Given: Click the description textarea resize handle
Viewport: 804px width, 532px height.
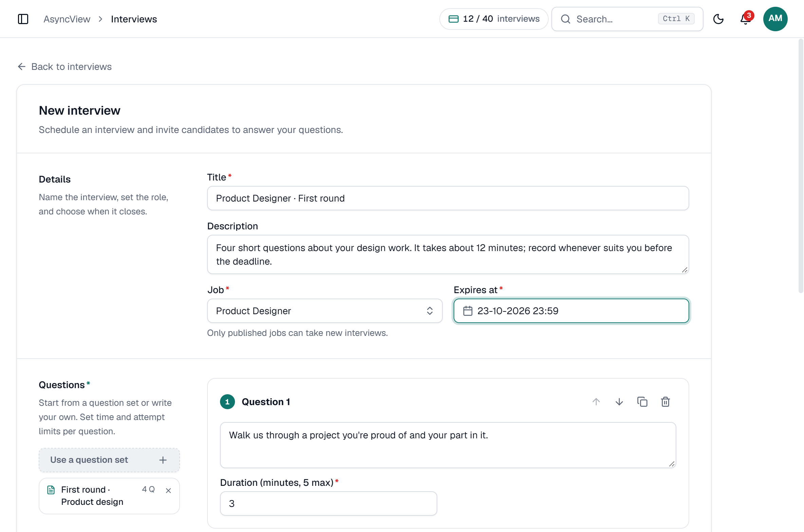Looking at the screenshot, I should click(x=684, y=270).
